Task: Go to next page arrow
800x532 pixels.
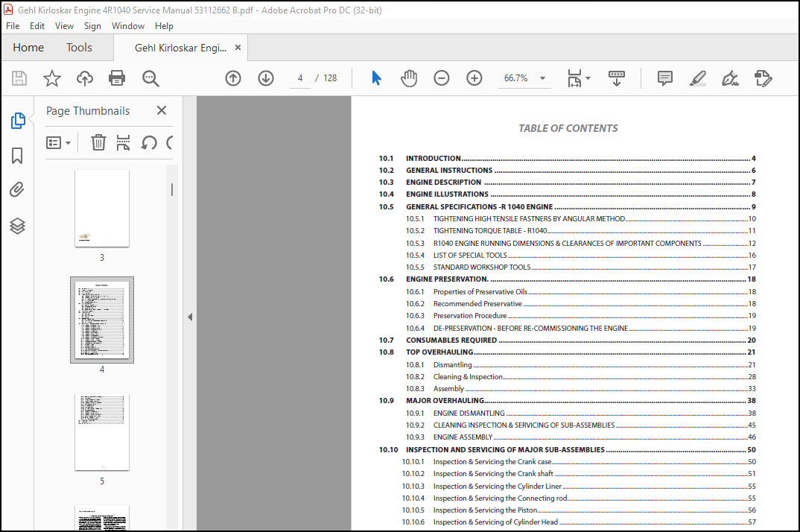Action: coord(266,78)
